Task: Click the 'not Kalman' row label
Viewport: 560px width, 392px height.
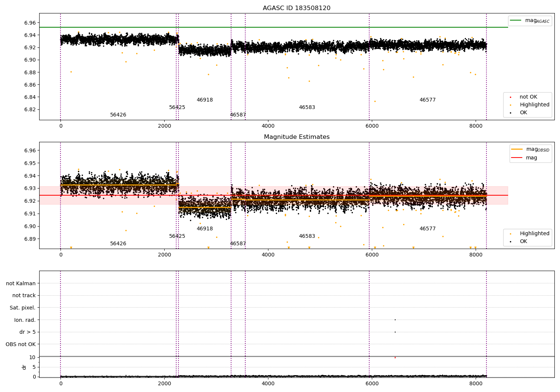Action: pyautogui.click(x=21, y=284)
